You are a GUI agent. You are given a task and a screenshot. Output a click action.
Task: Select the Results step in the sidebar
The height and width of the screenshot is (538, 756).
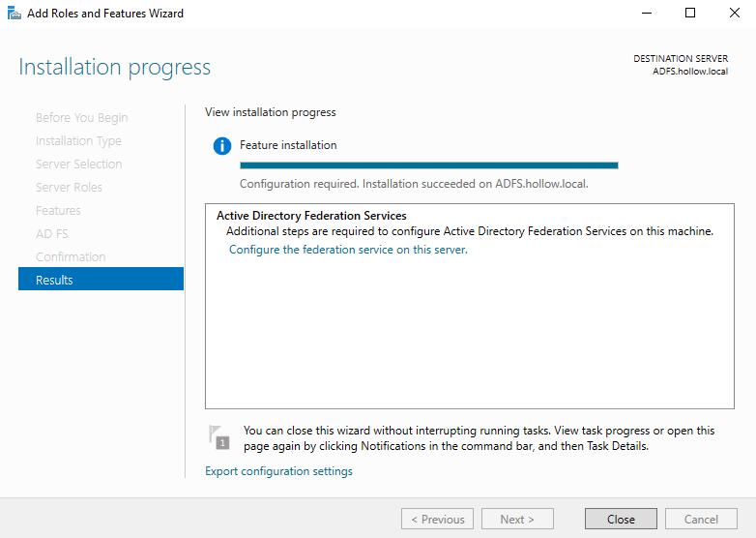coord(101,280)
